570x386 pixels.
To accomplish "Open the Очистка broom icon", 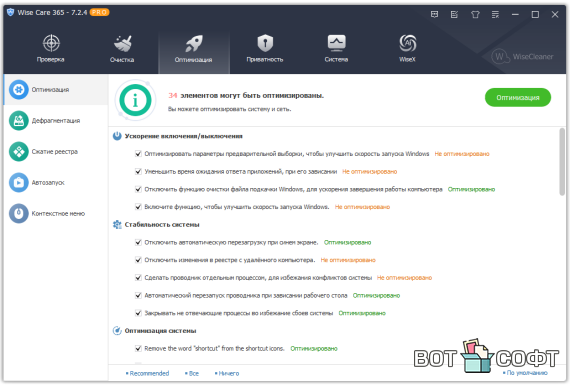I will point(123,43).
